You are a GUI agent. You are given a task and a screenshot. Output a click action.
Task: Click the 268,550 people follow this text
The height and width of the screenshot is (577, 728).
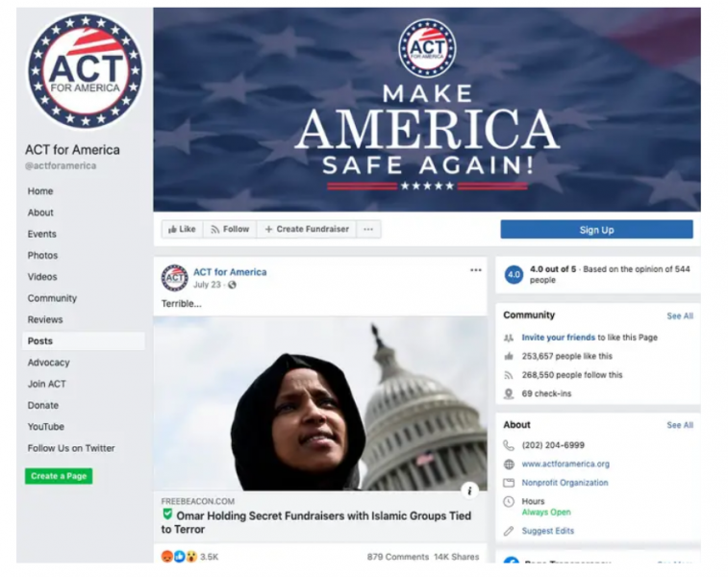572,375
